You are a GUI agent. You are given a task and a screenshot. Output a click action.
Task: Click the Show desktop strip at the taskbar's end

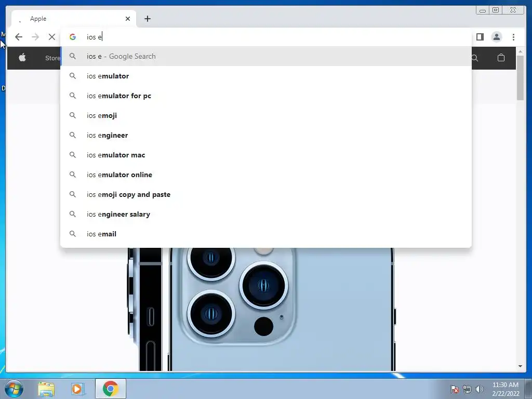click(528, 389)
